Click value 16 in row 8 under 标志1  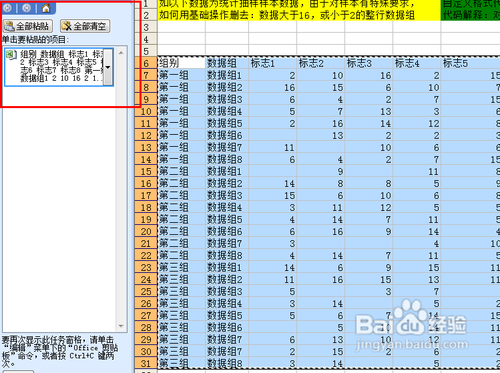pos(273,87)
